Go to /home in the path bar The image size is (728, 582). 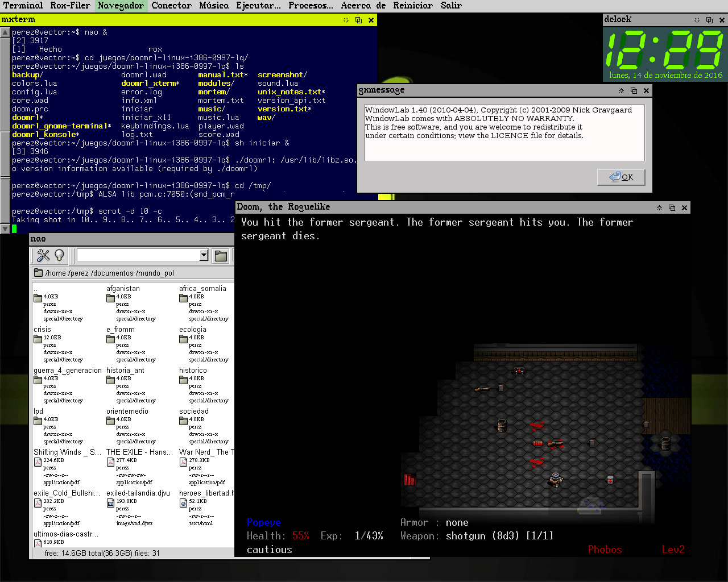(56, 273)
